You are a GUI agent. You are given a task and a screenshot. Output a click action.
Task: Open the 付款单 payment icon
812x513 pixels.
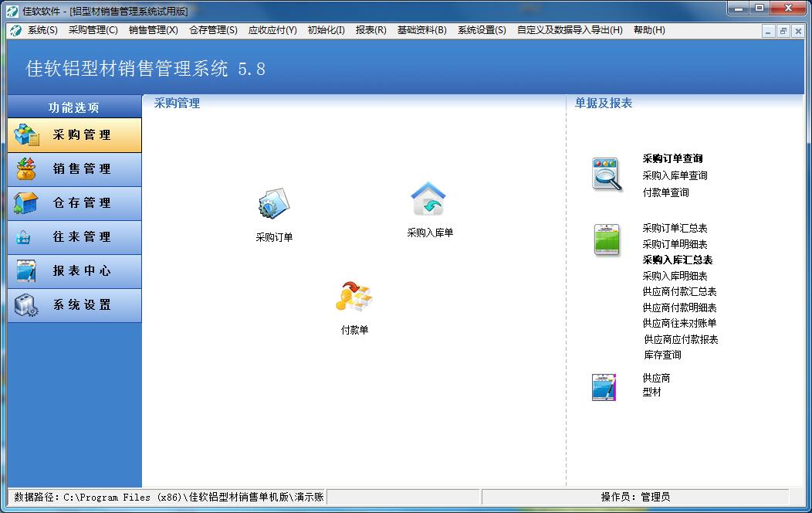354,297
